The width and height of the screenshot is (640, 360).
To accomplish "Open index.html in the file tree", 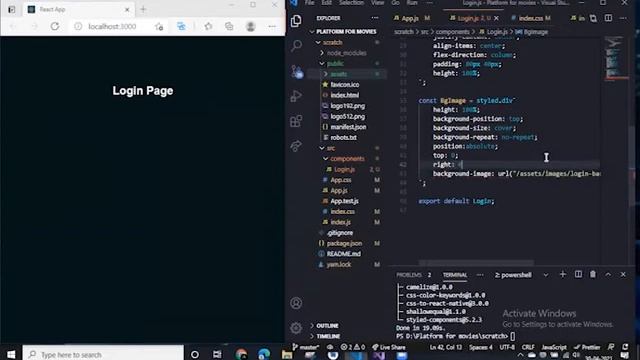I will coord(344,96).
